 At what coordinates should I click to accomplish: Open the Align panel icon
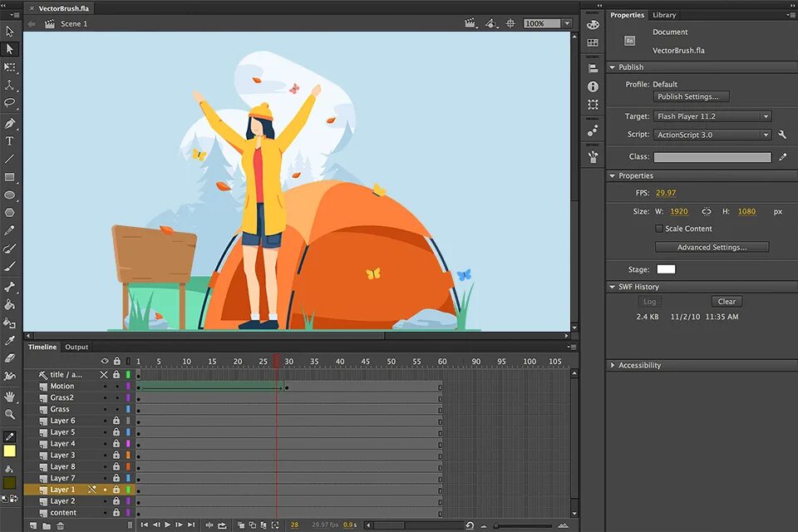593,68
